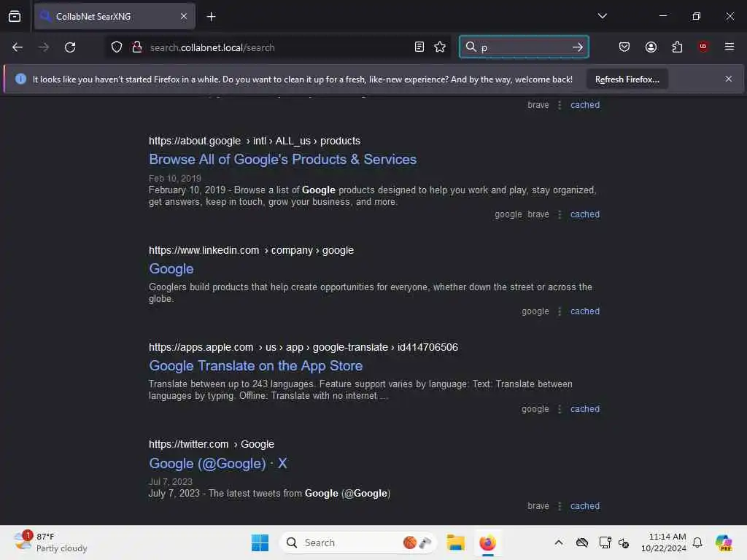Dismiss the Firefox refresh notification
The height and width of the screenshot is (560, 747).
click(729, 79)
